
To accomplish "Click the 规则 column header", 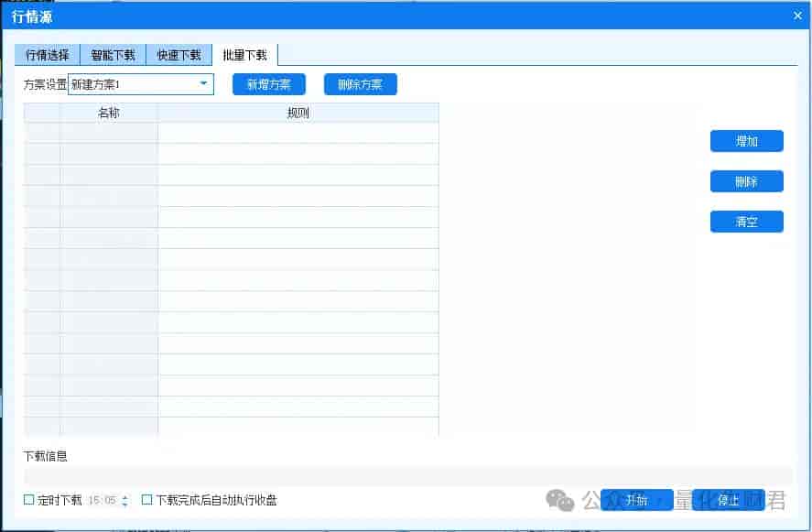I will pyautogui.click(x=298, y=113).
